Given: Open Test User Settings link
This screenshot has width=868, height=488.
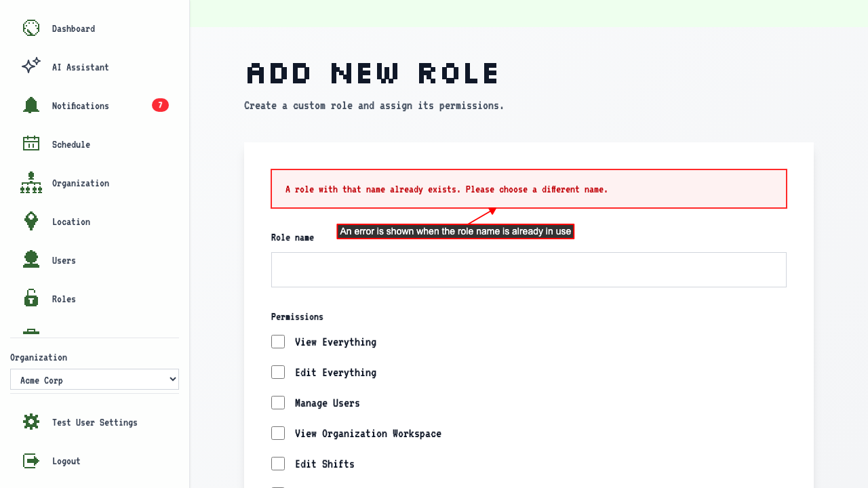Looking at the screenshot, I should 94,422.
